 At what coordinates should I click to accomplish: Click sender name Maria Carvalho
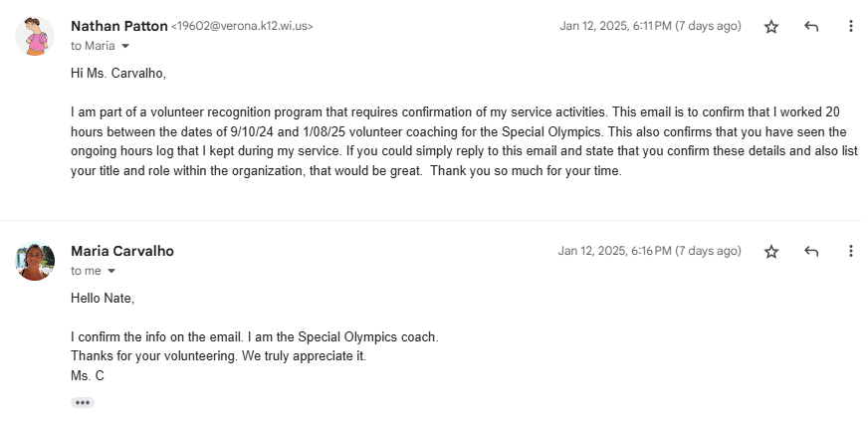[x=122, y=251]
